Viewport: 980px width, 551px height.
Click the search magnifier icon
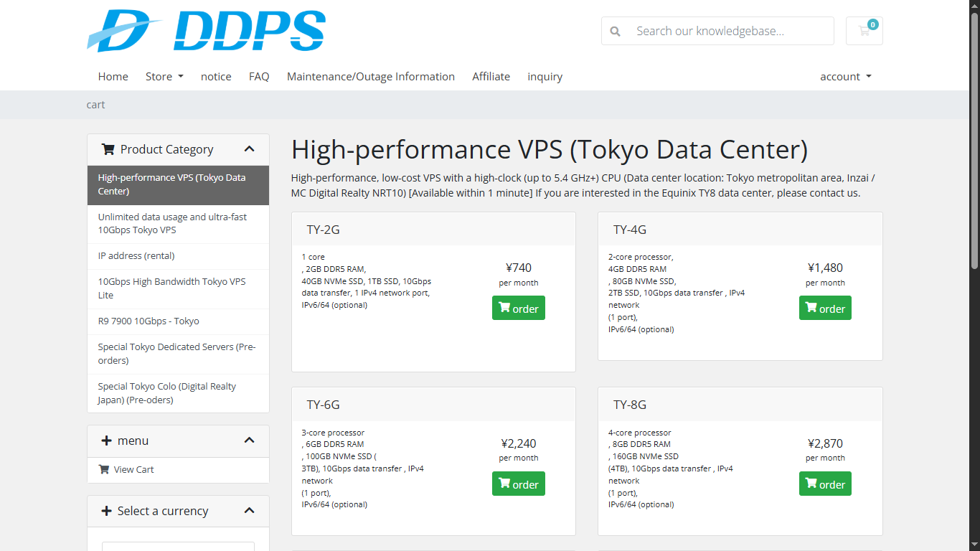coord(615,32)
